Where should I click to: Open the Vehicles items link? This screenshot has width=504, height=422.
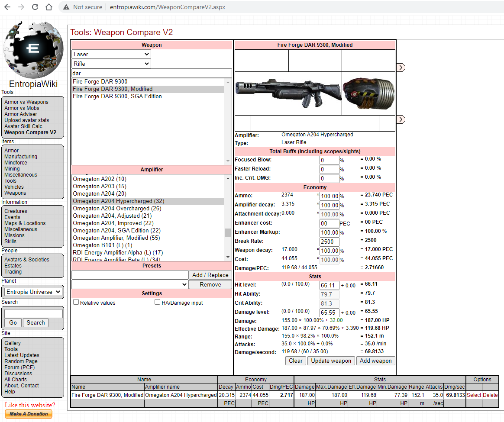click(14, 187)
